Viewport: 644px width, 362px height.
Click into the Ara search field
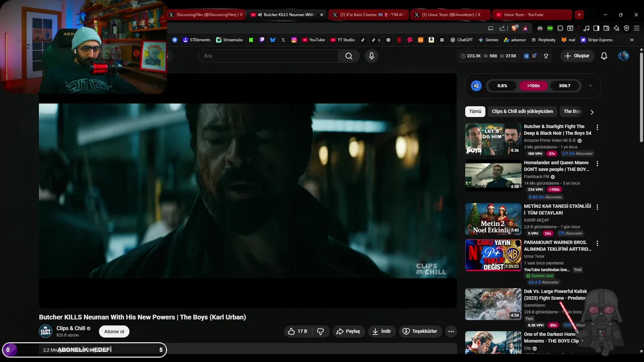(268, 56)
